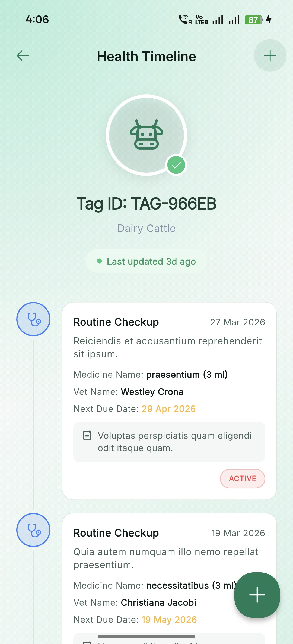The height and width of the screenshot is (644, 293).
Task: Tap the Last updated 3d ago chip
Action: click(146, 261)
